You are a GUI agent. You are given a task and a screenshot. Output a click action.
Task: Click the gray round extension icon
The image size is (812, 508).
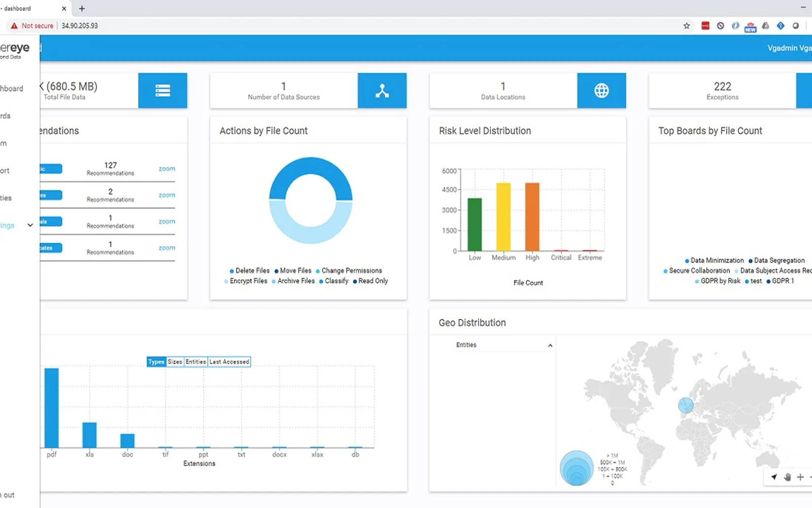tap(796, 25)
